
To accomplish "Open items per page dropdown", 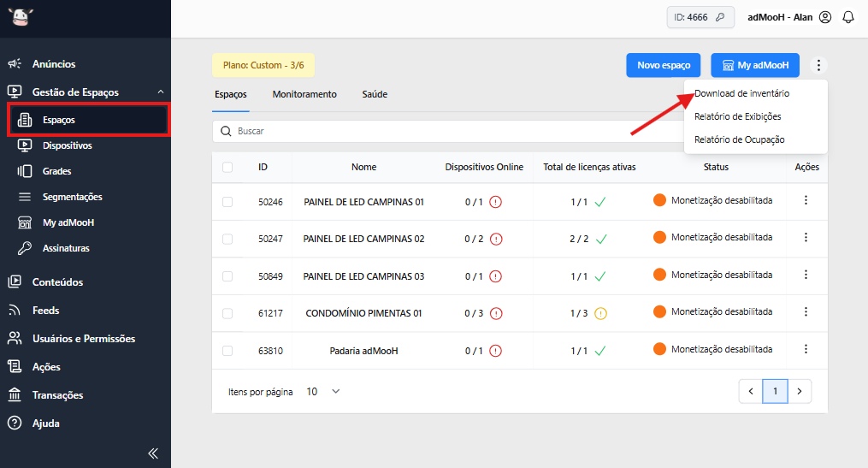I will click(323, 392).
